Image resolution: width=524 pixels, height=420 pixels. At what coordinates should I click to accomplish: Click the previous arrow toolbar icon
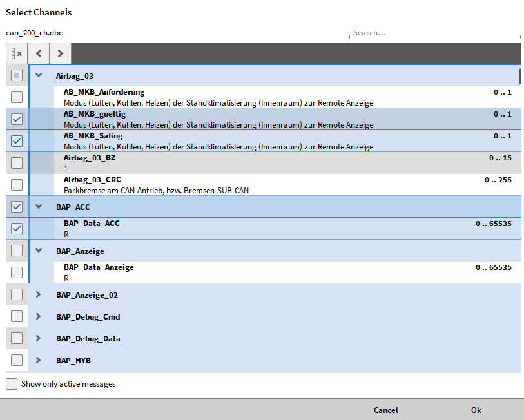coord(39,53)
